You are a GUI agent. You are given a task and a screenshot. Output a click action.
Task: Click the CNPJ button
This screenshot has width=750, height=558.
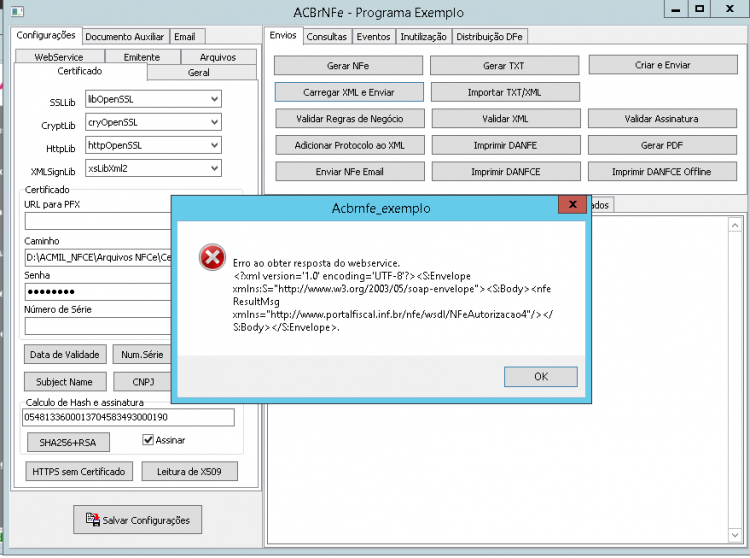pos(142,382)
